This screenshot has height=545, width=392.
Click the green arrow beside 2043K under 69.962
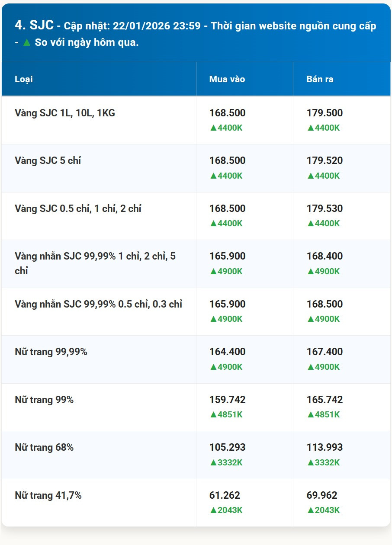[310, 510]
